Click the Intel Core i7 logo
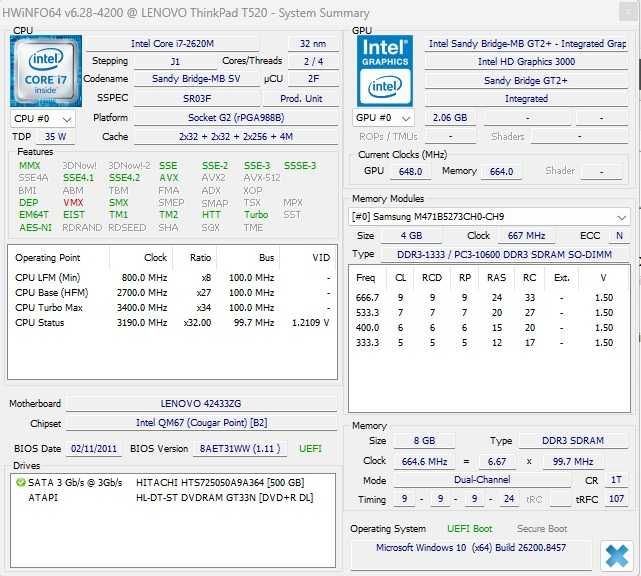Viewport: 641px width, 576px height. point(46,71)
